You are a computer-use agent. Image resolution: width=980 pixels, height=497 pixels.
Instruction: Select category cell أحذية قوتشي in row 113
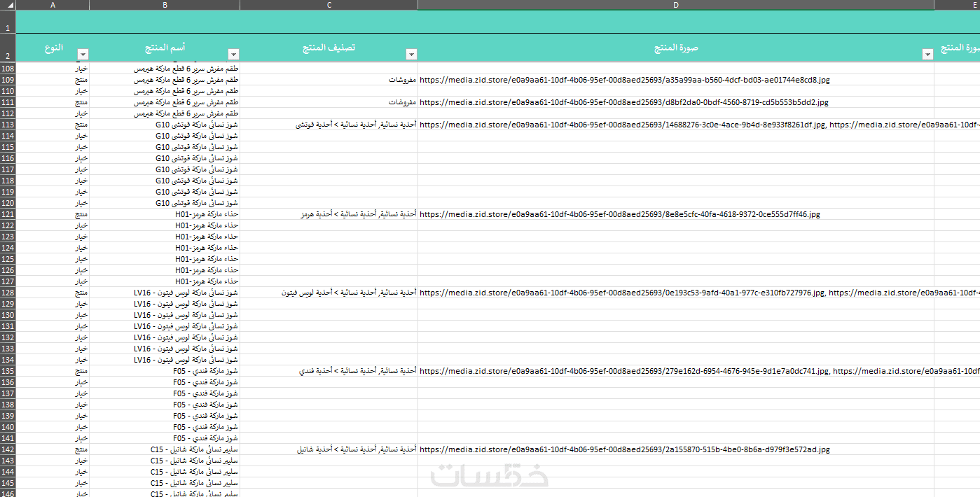[329, 125]
